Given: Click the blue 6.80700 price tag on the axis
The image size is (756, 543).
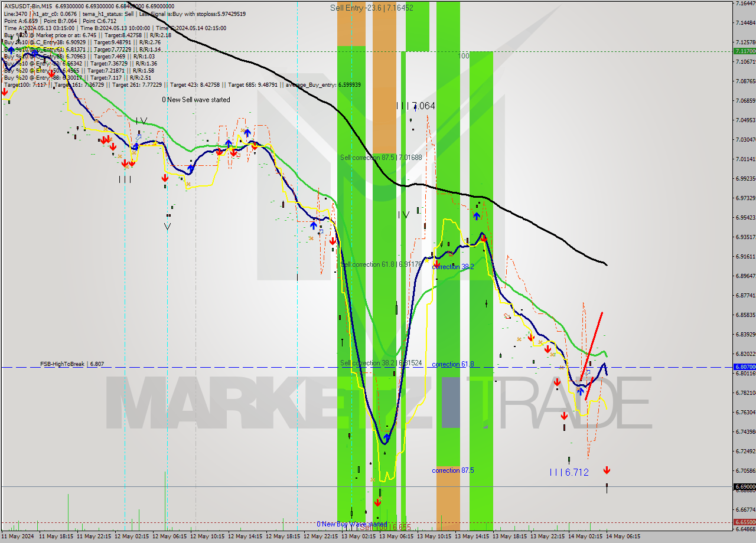Looking at the screenshot, I should pyautogui.click(x=744, y=367).
